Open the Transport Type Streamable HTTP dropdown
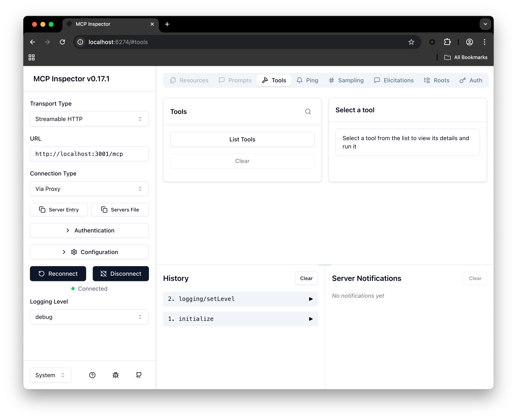Screen dimensions: 517x420 (x=89, y=119)
